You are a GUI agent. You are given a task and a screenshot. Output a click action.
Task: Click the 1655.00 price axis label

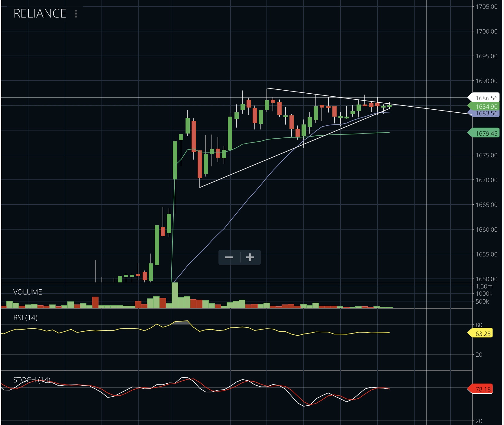(486, 254)
